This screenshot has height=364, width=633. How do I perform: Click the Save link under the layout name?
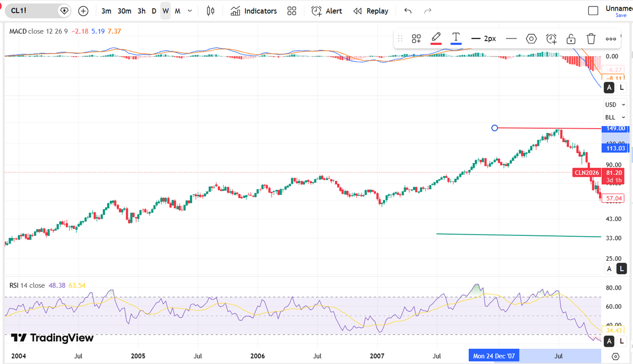pyautogui.click(x=621, y=15)
